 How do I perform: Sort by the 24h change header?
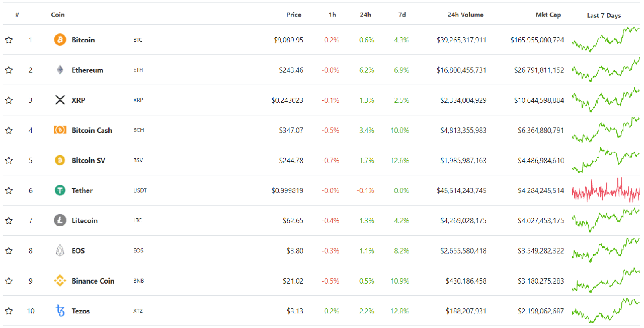coord(365,15)
